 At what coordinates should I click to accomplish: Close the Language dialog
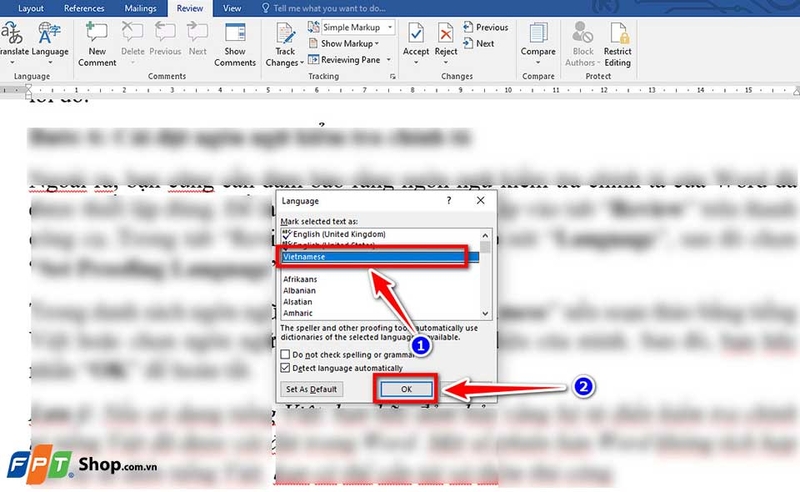click(x=481, y=201)
